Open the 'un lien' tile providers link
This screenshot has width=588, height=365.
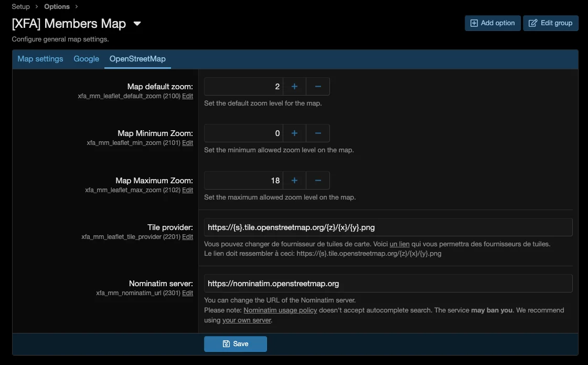[399, 244]
